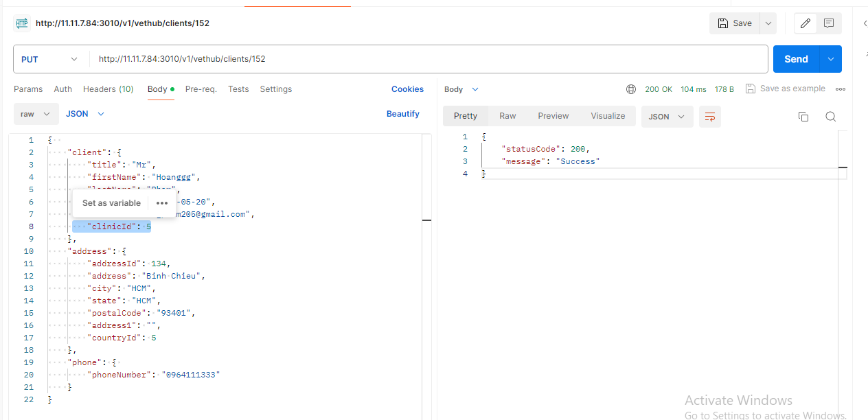Click the globe network icon

(631, 89)
